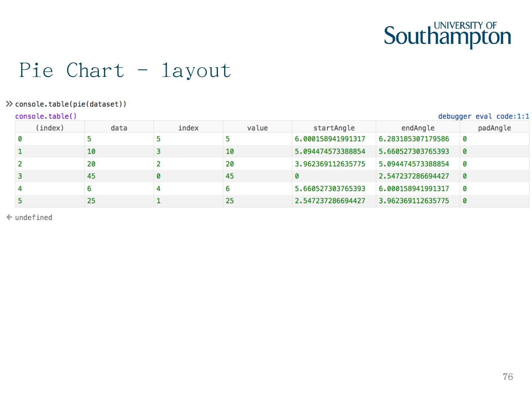Click the return arrow icon beside undefined
This screenshot has height=399, width=532.
[x=9, y=217]
